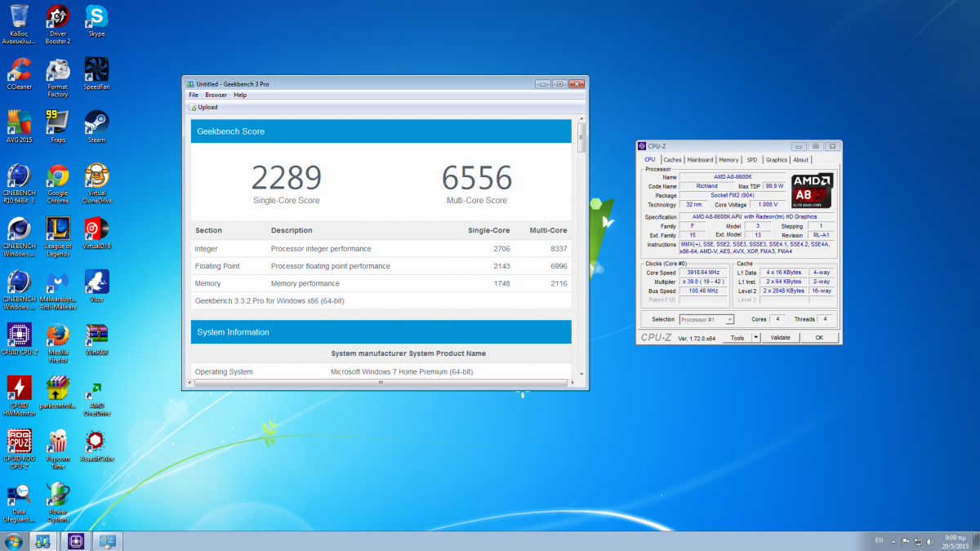Click the Upload toolbar button in Geekbench

click(x=203, y=107)
